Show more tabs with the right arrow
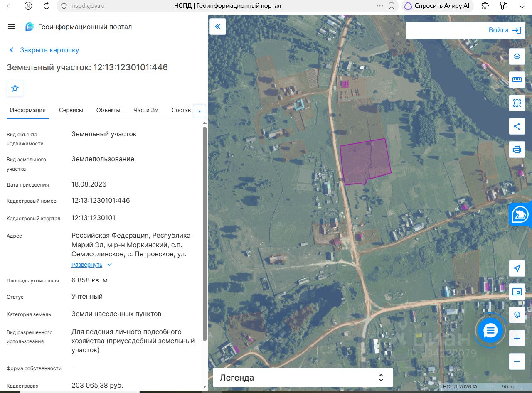The image size is (532, 393). coord(199,111)
